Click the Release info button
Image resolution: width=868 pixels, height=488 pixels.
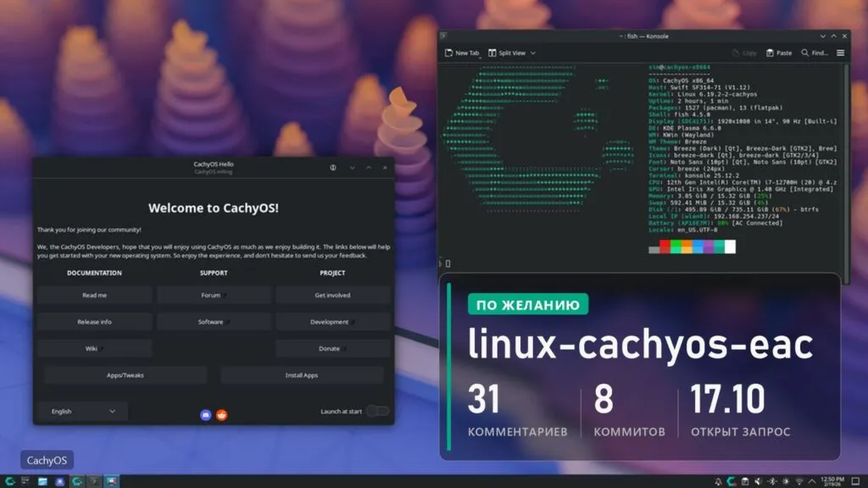pyautogui.click(x=95, y=322)
